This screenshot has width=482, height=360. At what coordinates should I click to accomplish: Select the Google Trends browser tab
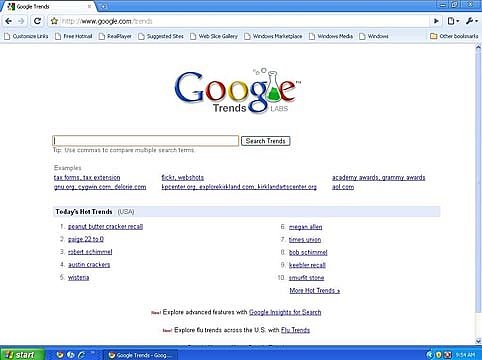47,6
